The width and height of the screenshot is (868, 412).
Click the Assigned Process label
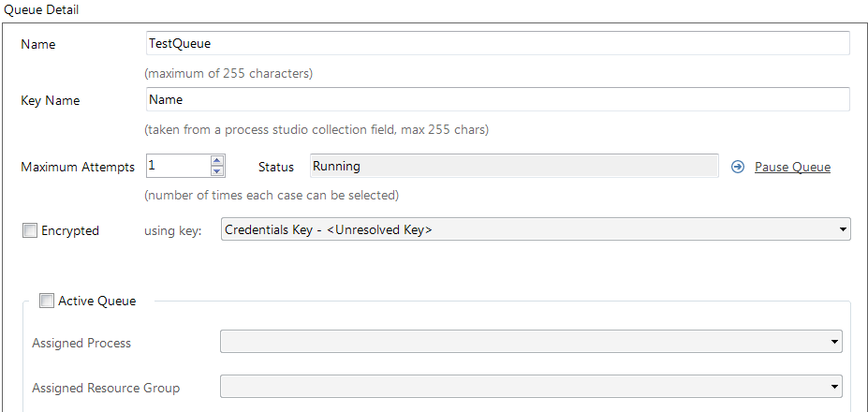point(81,344)
